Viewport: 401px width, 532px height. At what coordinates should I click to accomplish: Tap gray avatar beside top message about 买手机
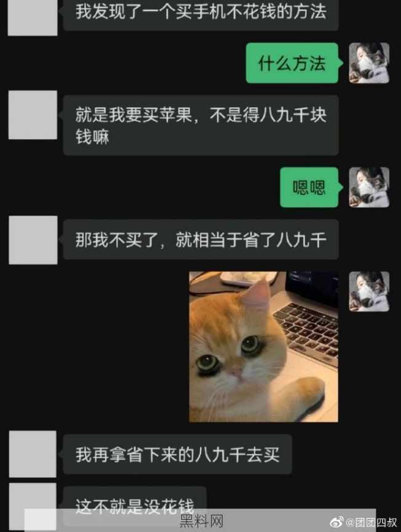click(x=33, y=17)
